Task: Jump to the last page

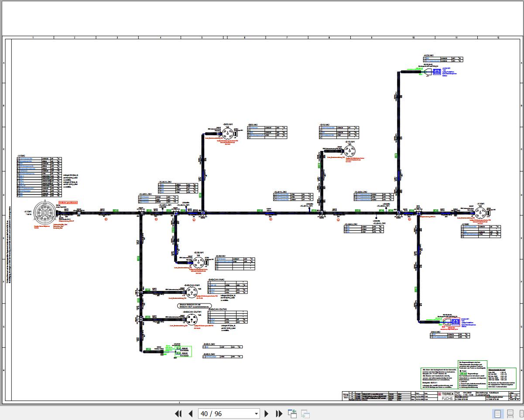Action: [x=279, y=413]
